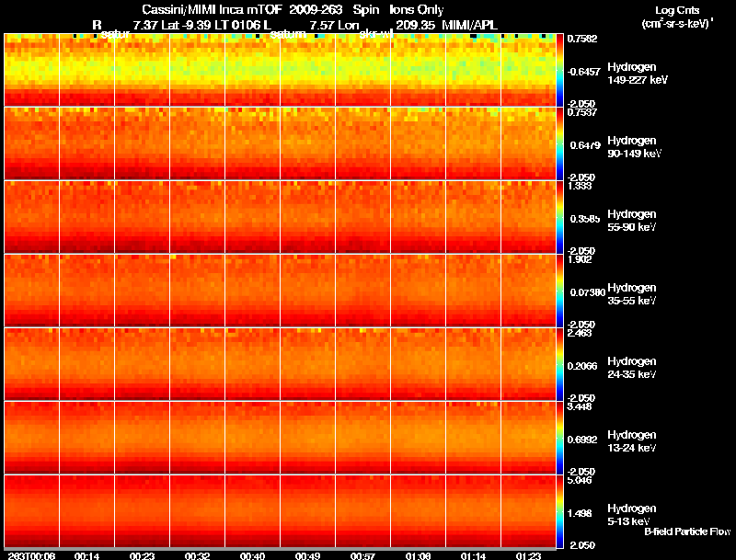The width and height of the screenshot is (736, 560).
Task: Click the MIMI/APL text in header
Action: click(469, 25)
